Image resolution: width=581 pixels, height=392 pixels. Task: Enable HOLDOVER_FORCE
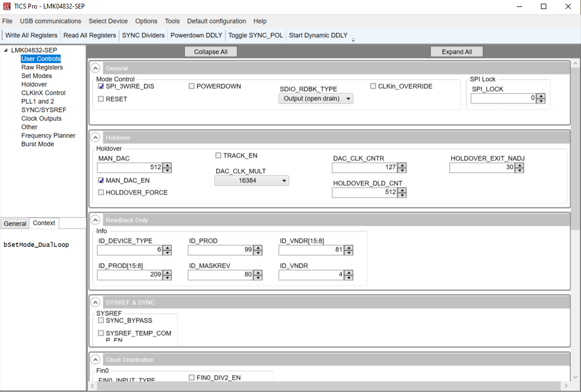tap(101, 192)
